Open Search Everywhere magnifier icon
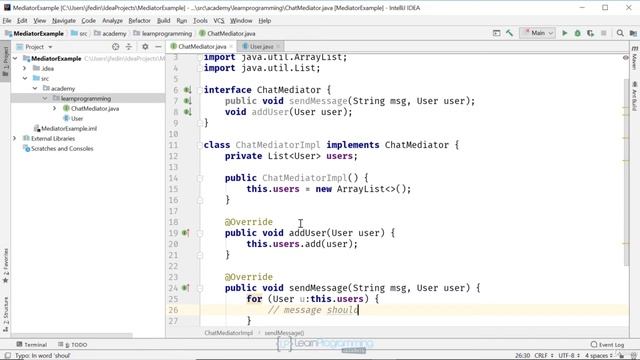Screen dimensions: 640x360 click(x=620, y=33)
